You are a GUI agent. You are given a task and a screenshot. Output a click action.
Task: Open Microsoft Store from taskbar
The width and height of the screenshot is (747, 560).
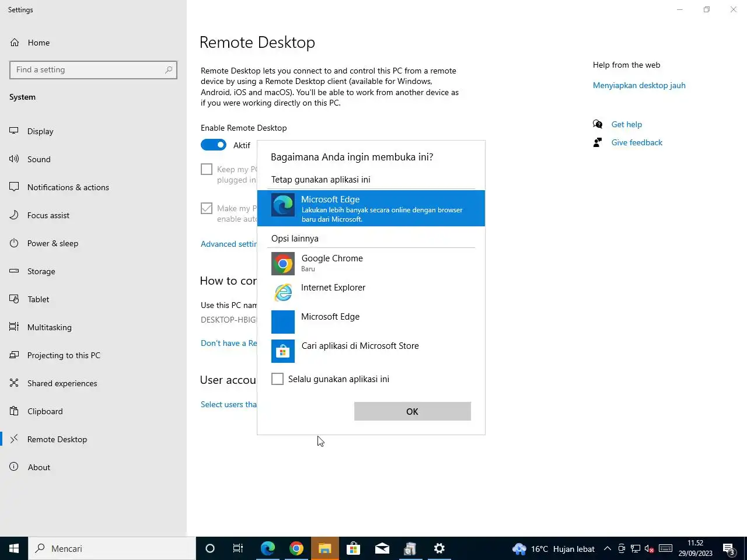point(354,548)
